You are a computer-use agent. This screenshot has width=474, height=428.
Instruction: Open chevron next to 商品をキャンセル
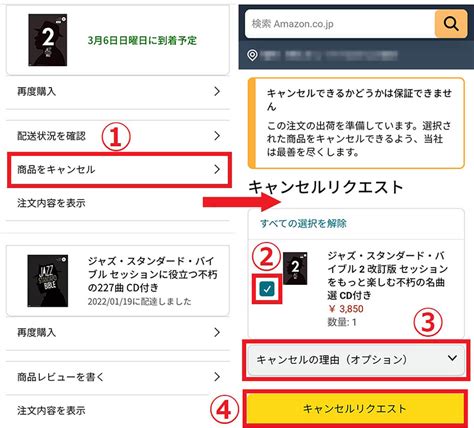217,169
